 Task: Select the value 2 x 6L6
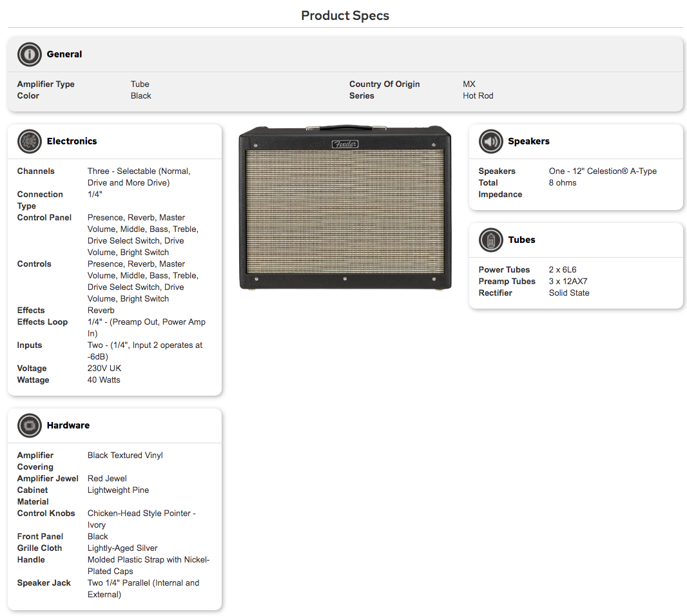tap(562, 270)
